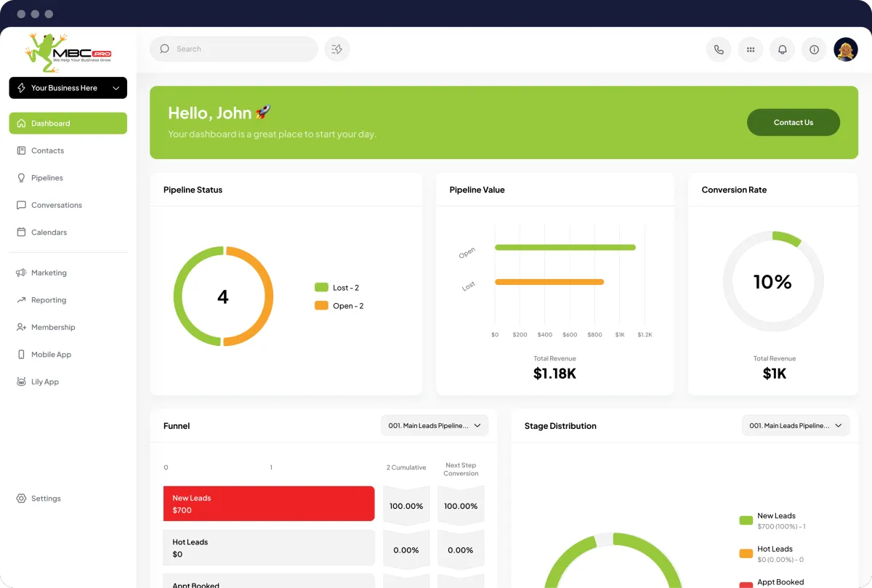872x588 pixels.
Task: Focus the Search input field
Action: pyautogui.click(x=234, y=49)
